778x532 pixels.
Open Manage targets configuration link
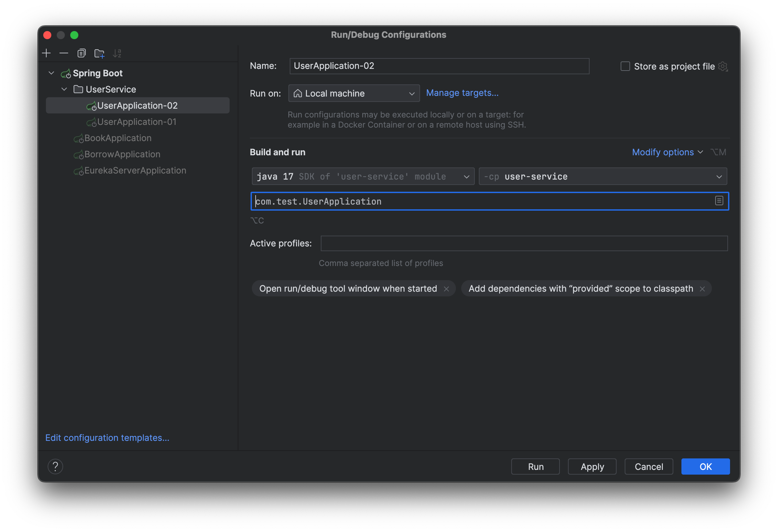point(462,93)
